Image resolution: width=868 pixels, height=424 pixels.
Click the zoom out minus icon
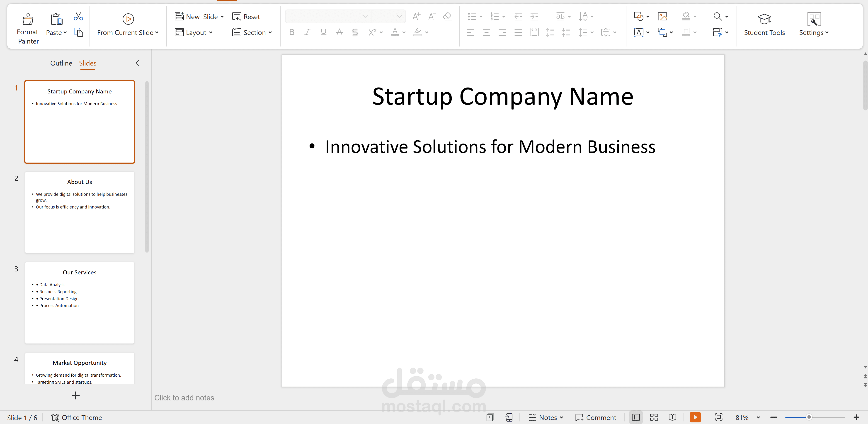(x=774, y=417)
